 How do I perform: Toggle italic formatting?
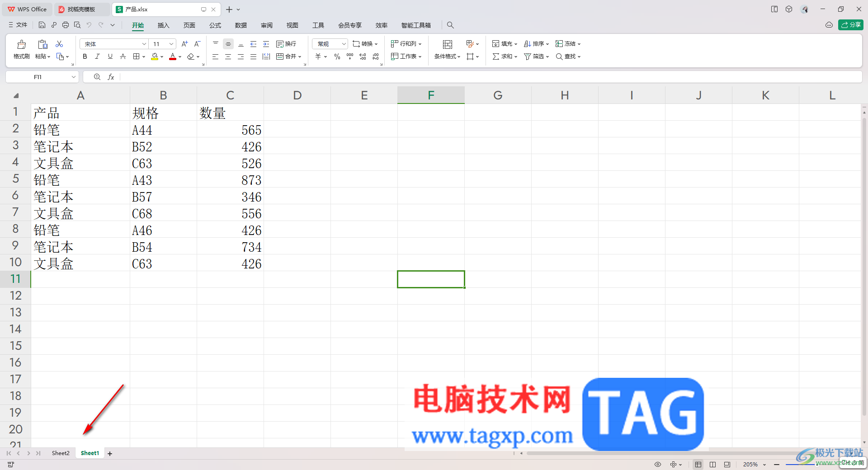pos(98,56)
